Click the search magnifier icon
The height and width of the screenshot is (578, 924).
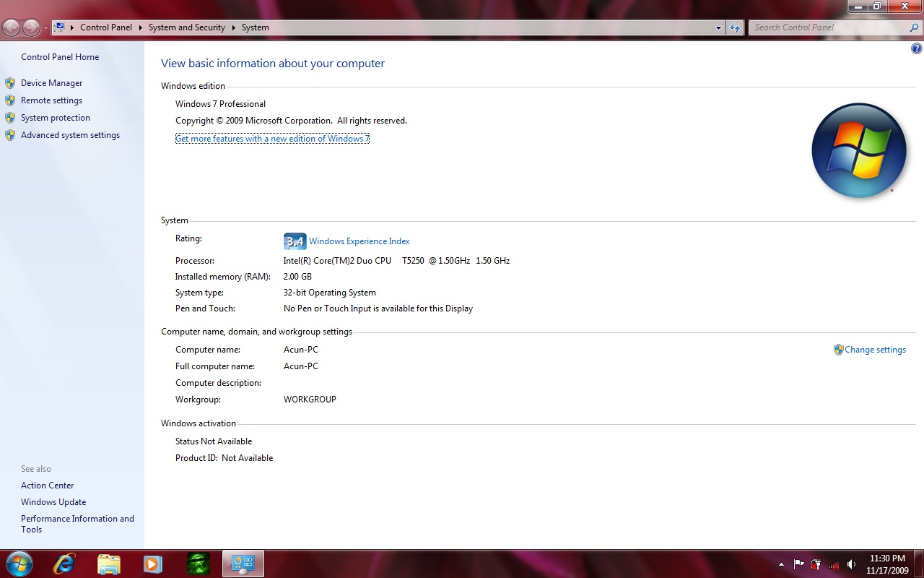[x=915, y=27]
